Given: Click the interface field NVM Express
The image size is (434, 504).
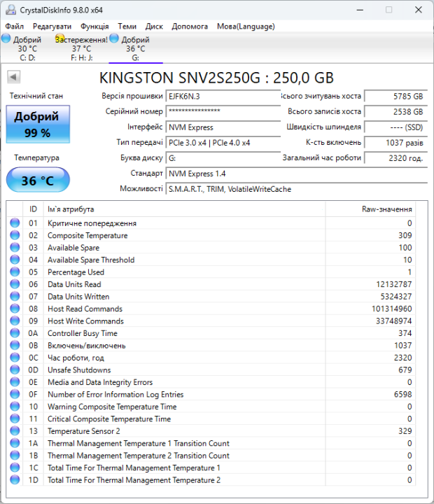Looking at the screenshot, I should [x=223, y=127].
